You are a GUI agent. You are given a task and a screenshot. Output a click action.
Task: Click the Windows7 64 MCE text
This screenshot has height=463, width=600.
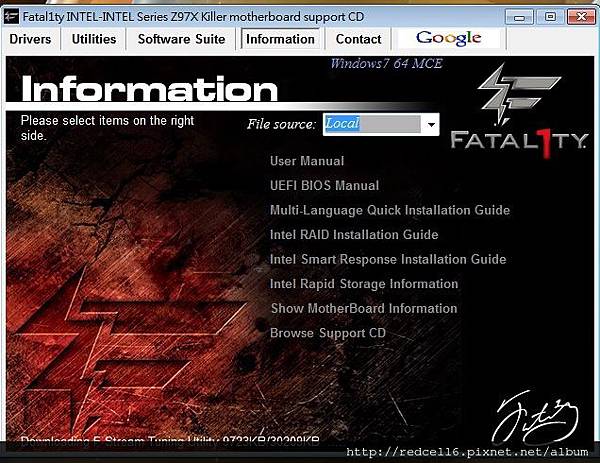(x=386, y=64)
